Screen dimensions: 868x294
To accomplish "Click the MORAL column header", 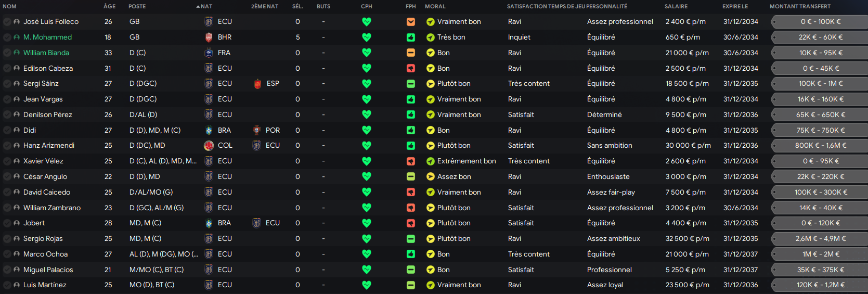I will point(435,6).
